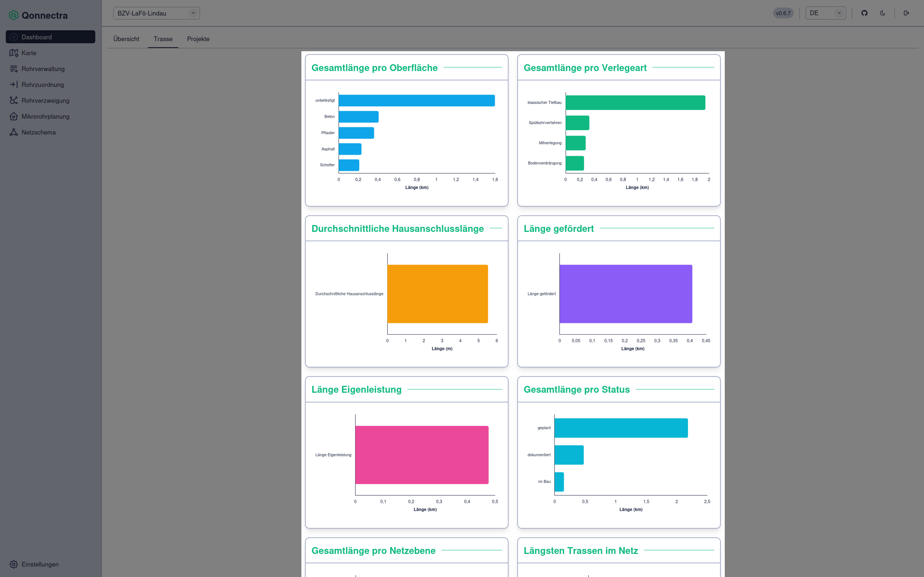Click the v0.6.7 version badge
The image size is (924, 577).
click(x=783, y=13)
